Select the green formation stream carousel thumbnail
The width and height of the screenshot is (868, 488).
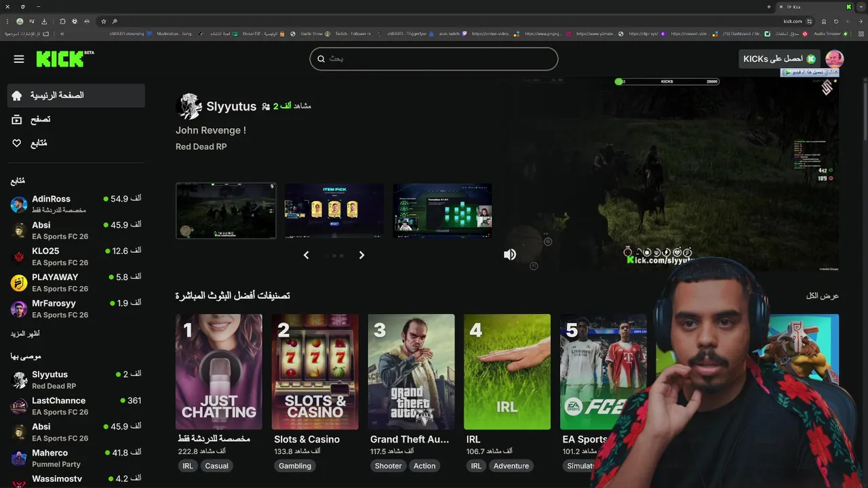[442, 210]
